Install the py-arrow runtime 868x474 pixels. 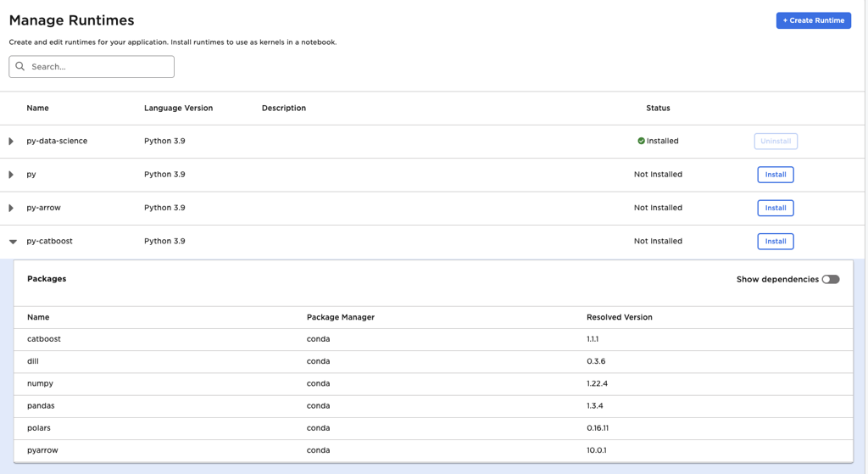click(775, 208)
